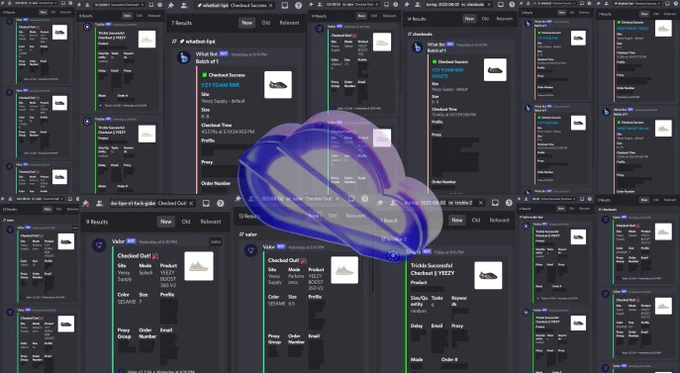680x373 pixels.
Task: Open the 'YZY FOAM RNR' product link
Action: (x=220, y=85)
